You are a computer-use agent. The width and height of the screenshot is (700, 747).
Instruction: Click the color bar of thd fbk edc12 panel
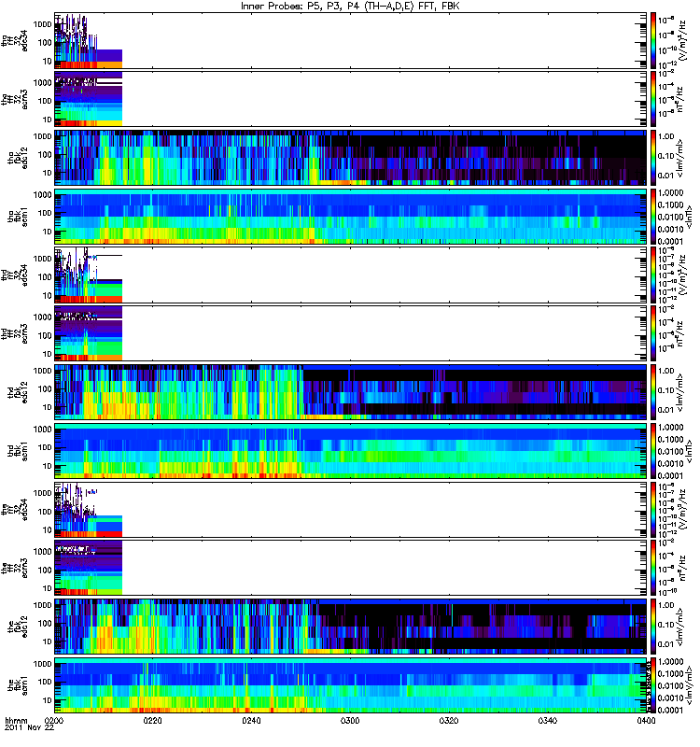(x=653, y=392)
